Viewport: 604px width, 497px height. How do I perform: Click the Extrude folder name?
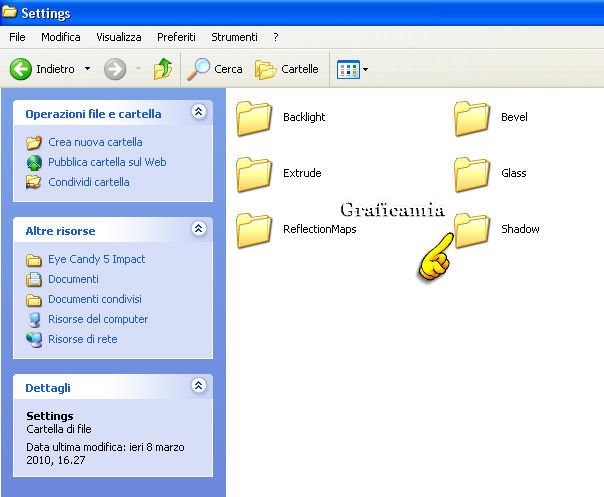pos(302,173)
